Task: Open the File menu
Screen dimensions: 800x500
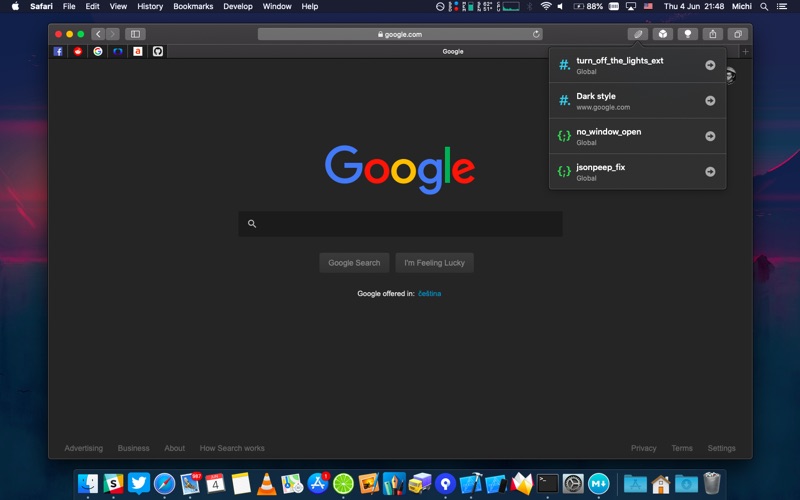Action: 69,6
